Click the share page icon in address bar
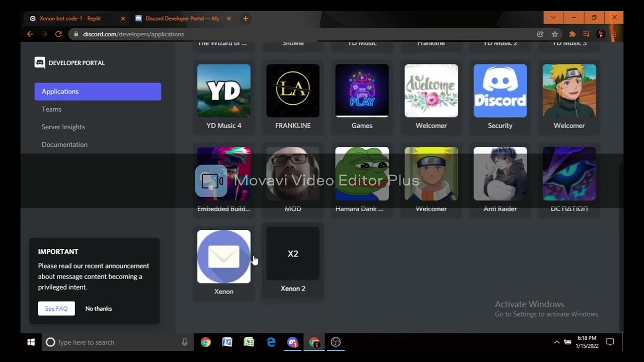Screen dimensions: 644x362 (540, 34)
